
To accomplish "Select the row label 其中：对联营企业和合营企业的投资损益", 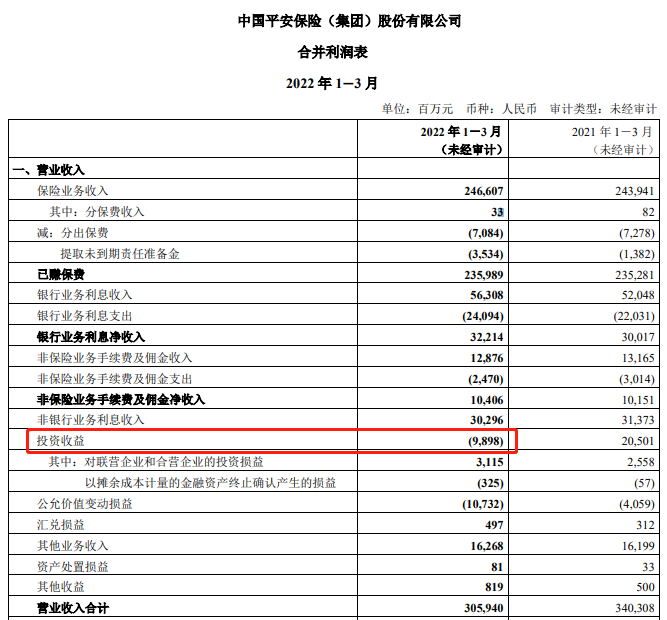I will 156,462.
